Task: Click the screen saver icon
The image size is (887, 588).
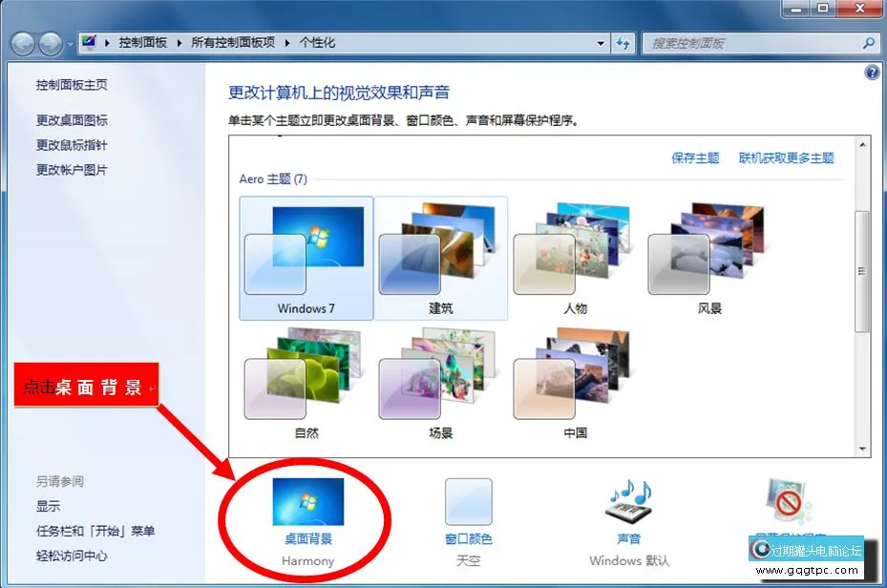Action: coord(789,503)
